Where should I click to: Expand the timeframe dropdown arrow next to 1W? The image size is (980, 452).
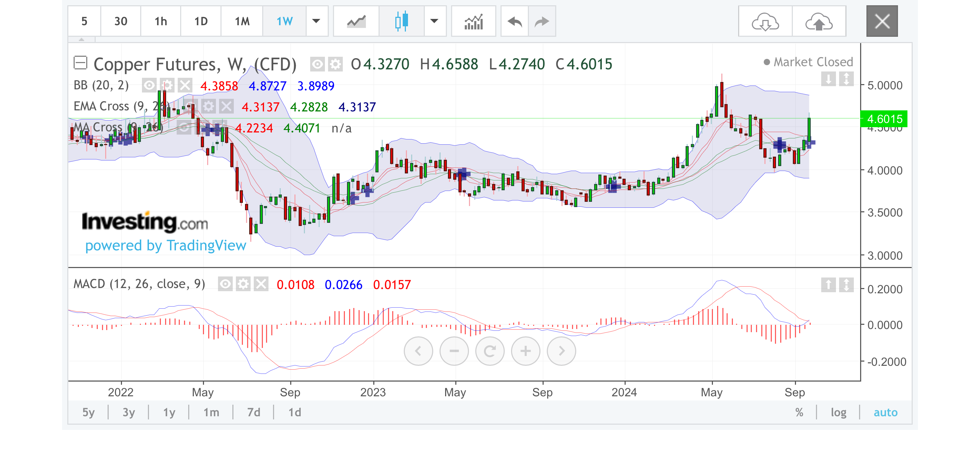(x=316, y=21)
